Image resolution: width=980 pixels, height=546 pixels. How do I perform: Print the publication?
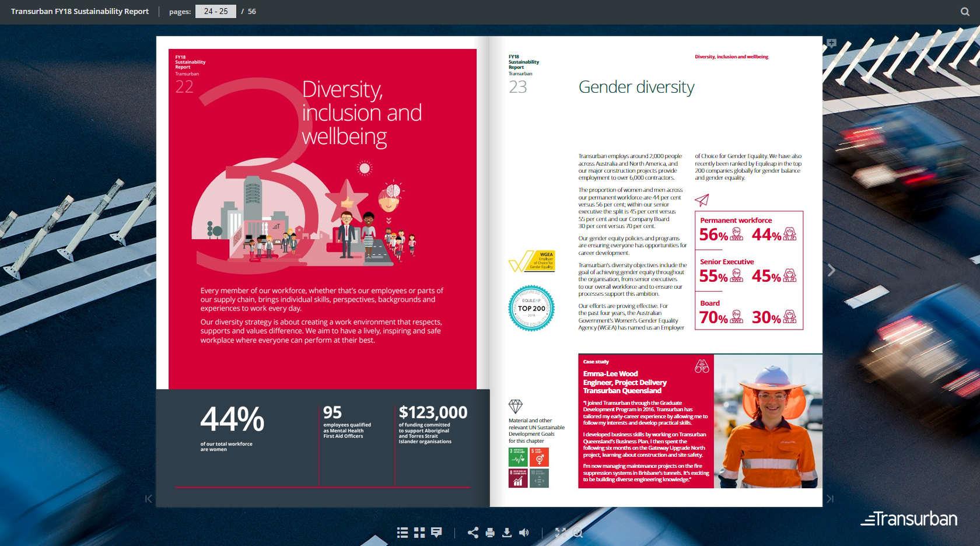[490, 533]
